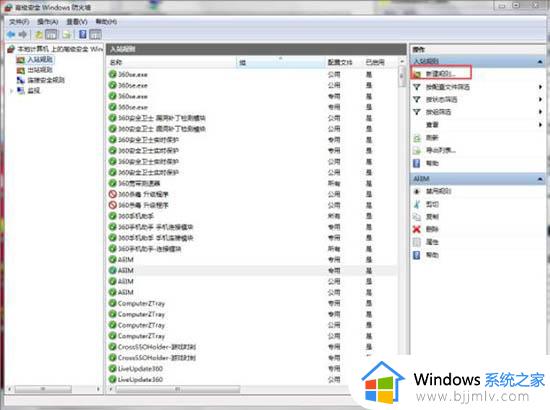The image size is (550, 410).
Task: Sort by the 组 column header
Action: click(x=281, y=62)
